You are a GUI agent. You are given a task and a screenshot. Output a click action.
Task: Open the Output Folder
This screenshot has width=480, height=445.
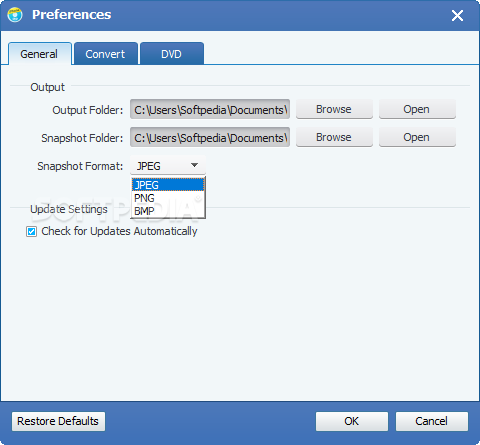point(417,109)
